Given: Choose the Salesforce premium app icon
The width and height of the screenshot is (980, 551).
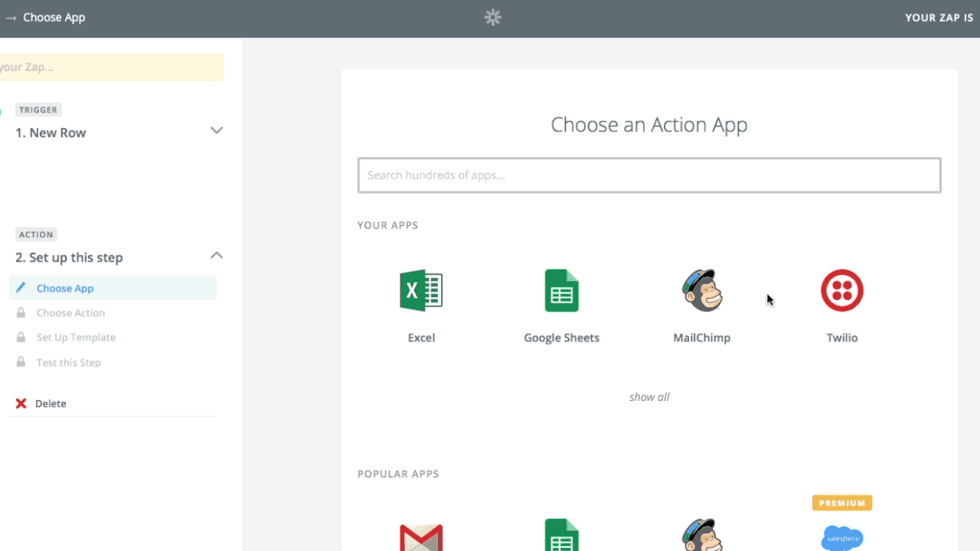Looking at the screenshot, I should (841, 536).
